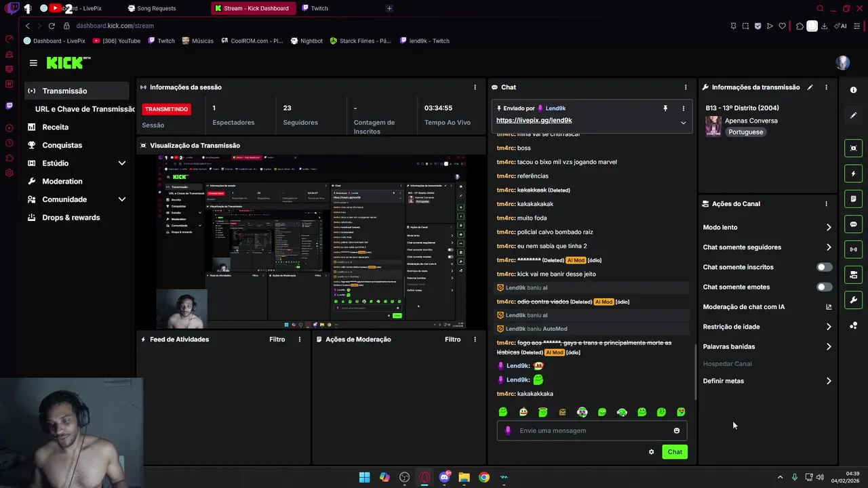Viewport: 868px width, 488px height.
Task: Open the emoji picker in message box
Action: [677, 431]
